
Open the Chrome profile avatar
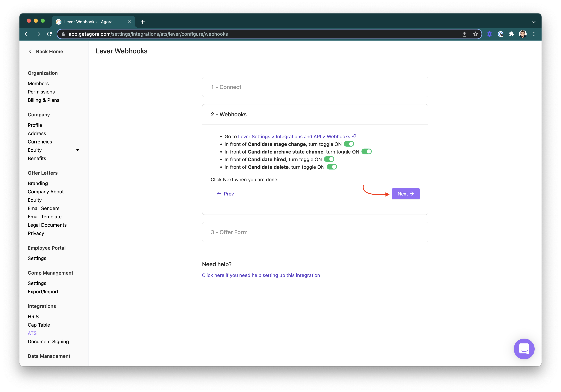pos(523,34)
